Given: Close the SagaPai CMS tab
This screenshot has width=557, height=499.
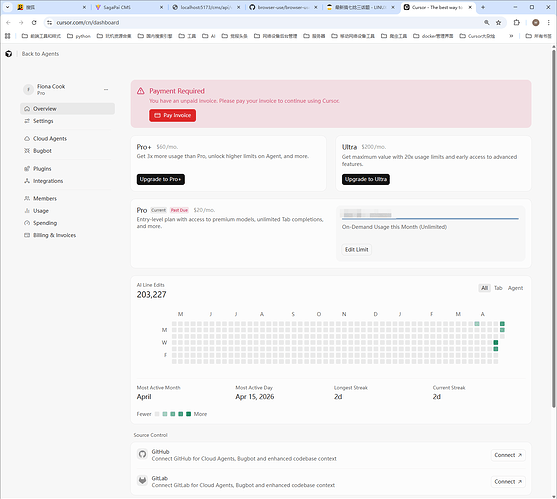Looking at the screenshot, I should pos(161,7).
